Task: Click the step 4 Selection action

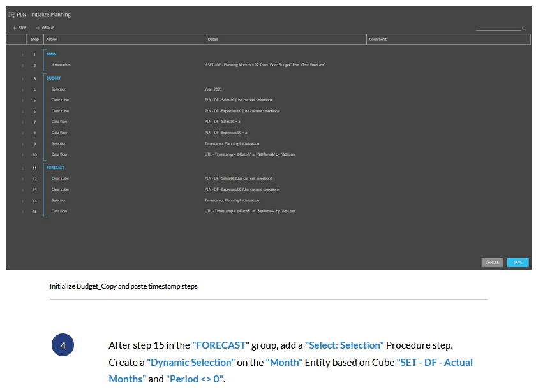Action: 59,89
